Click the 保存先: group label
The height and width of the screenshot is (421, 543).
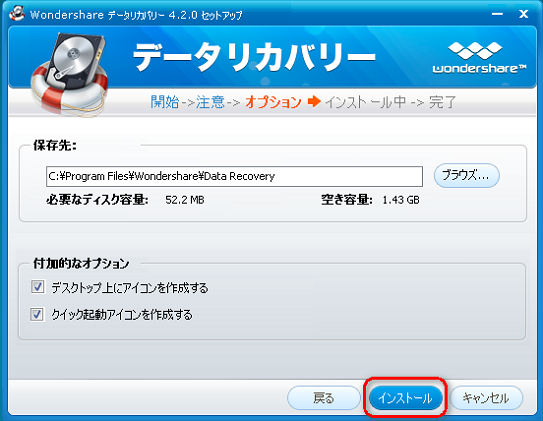point(55,145)
